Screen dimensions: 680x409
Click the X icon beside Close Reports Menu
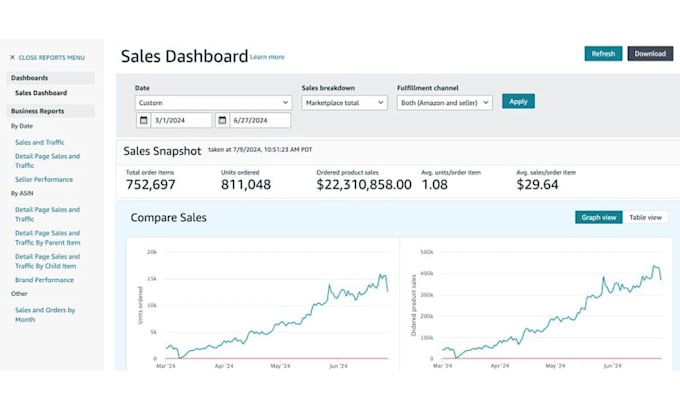[x=13, y=57]
